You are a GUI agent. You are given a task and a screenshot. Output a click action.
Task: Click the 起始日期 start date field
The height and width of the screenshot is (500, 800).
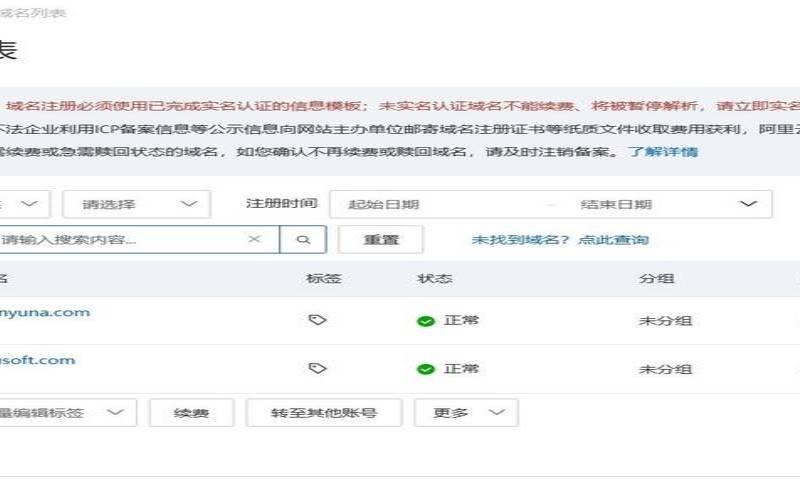pos(384,205)
